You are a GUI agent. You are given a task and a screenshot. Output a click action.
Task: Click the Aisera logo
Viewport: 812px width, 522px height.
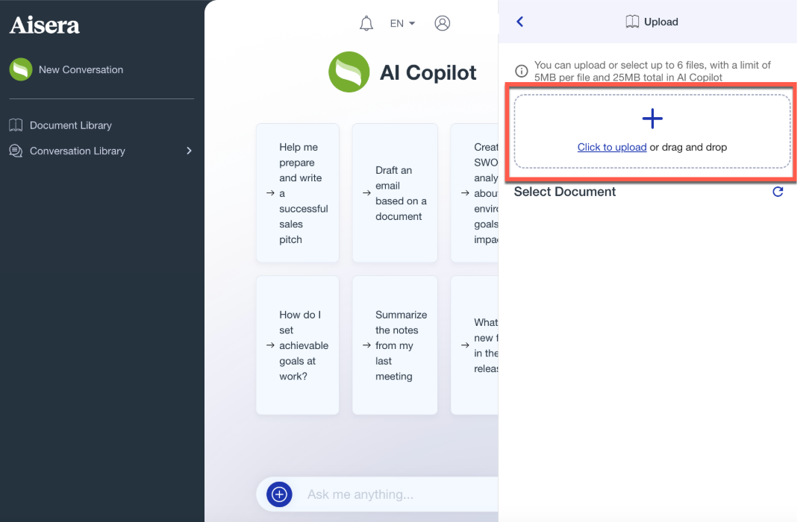point(45,25)
